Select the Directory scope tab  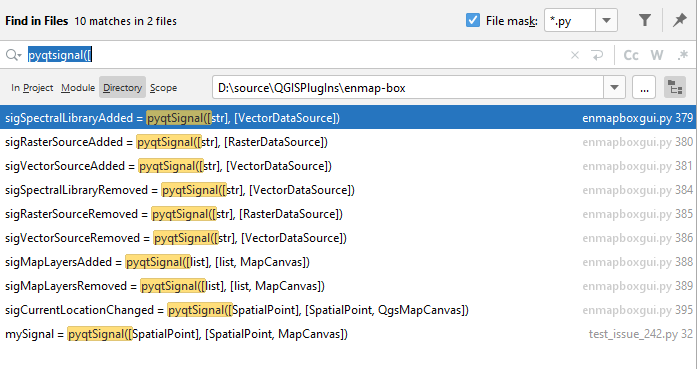pyautogui.click(x=122, y=88)
